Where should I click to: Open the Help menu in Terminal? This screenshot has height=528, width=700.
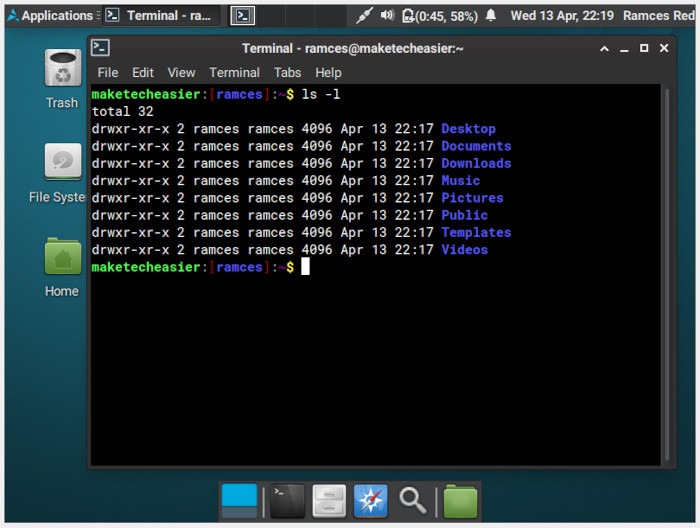pyautogui.click(x=328, y=73)
